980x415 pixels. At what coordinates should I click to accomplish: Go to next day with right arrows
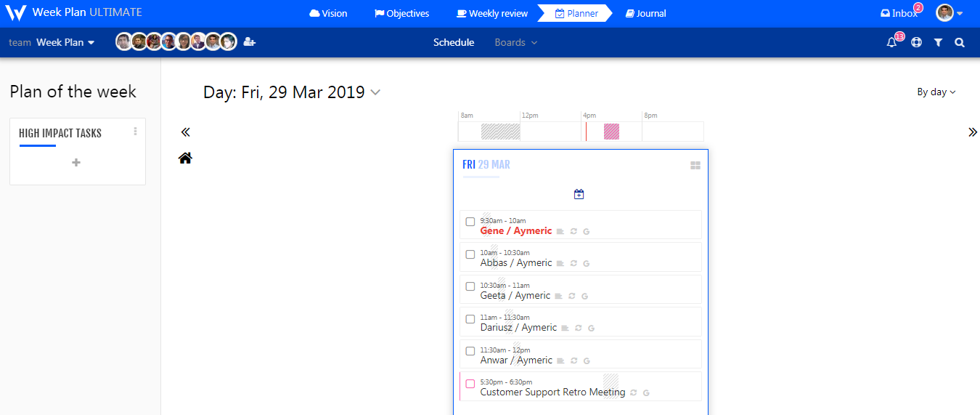tap(973, 132)
